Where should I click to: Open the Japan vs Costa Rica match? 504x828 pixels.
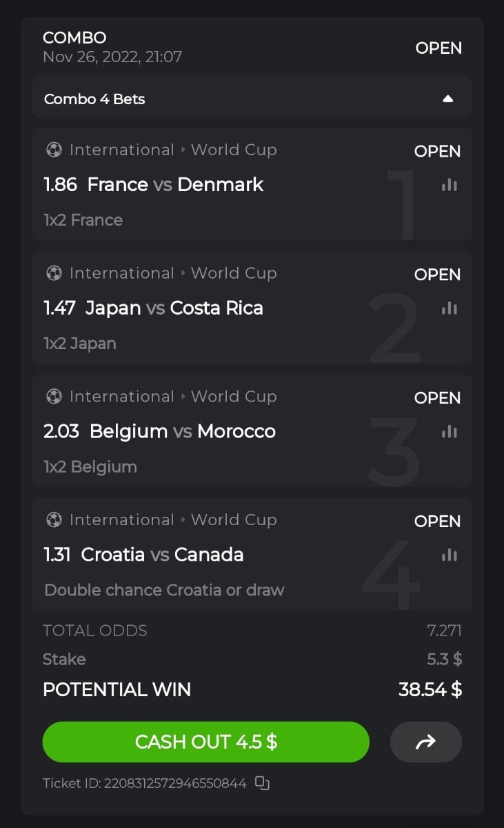click(x=174, y=308)
